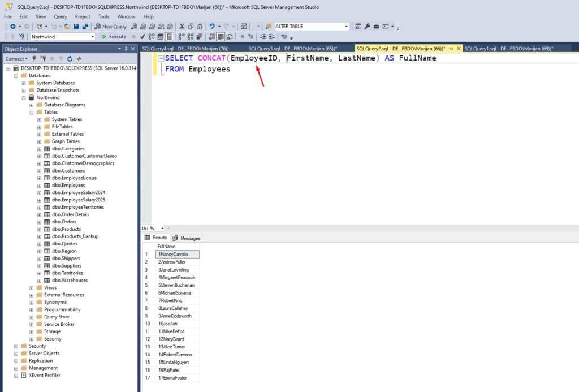Click the New Query button
Image resolution: width=579 pixels, height=392 pixels.
[110, 27]
